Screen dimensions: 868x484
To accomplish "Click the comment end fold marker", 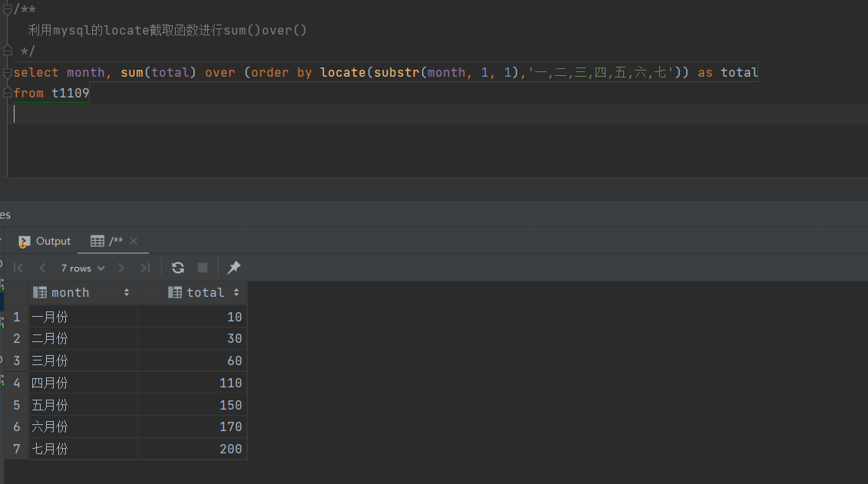I will coord(8,51).
